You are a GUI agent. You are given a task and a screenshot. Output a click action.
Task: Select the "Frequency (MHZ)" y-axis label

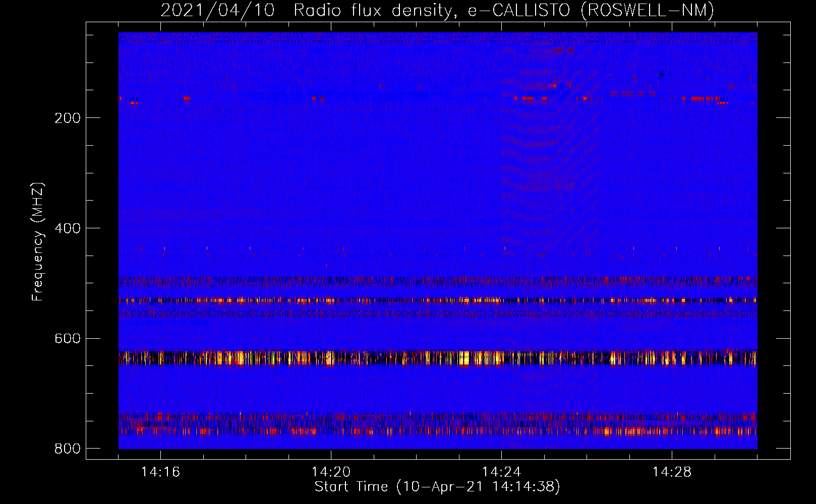[38, 242]
